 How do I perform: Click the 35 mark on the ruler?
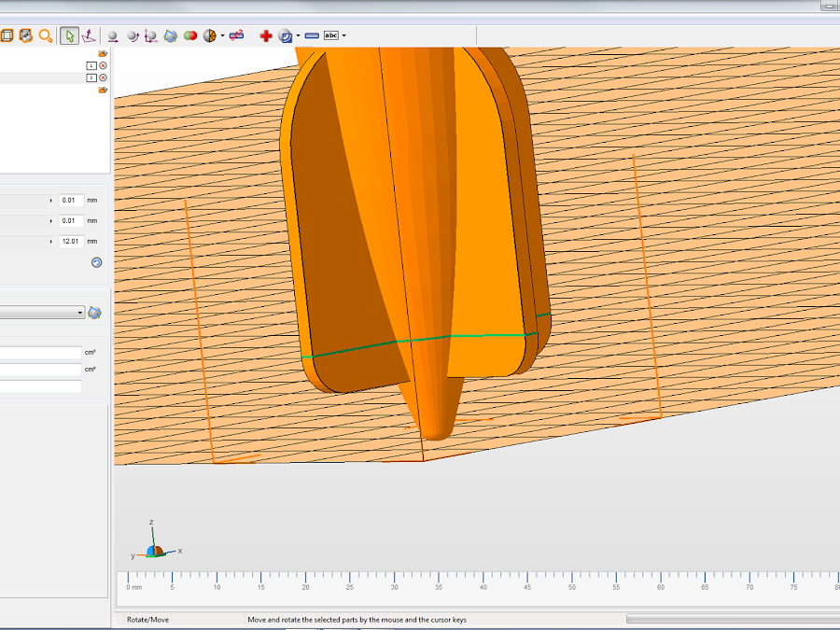[x=439, y=588]
